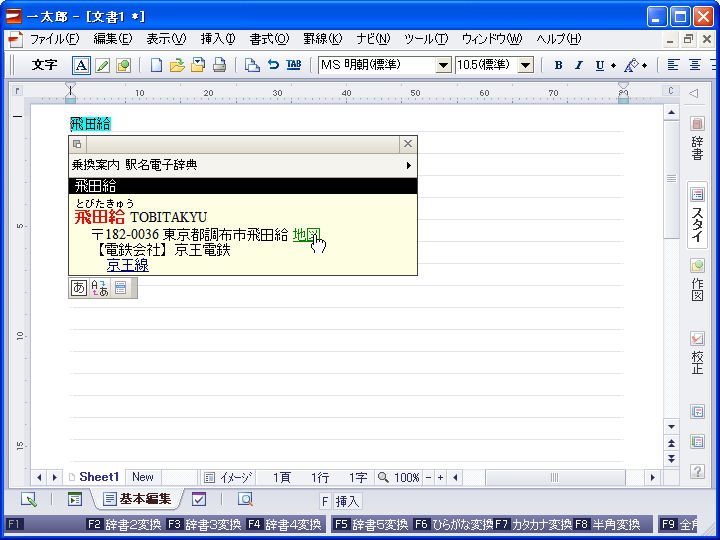Select the 基本編集 phase tab
Viewport: 720px width, 540px height.
[137, 499]
